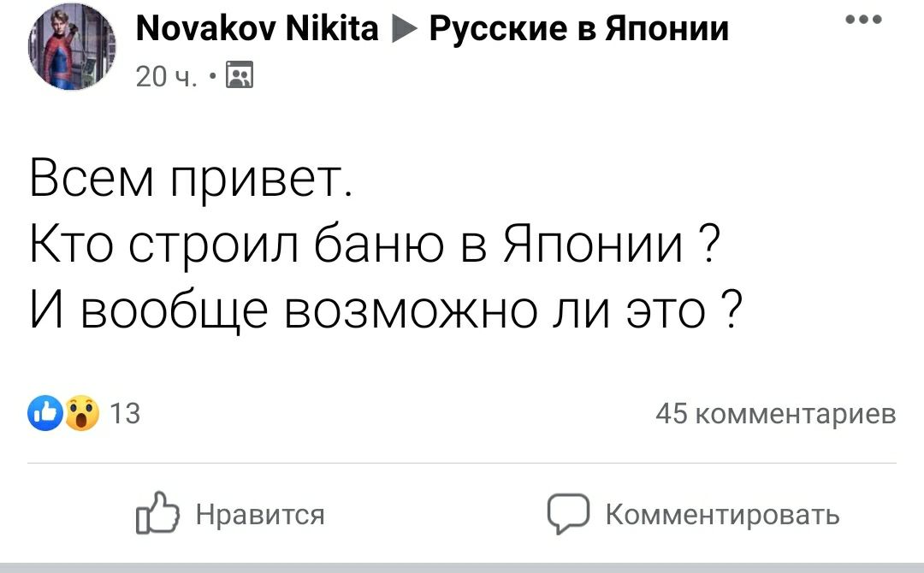
Task: View who reacted via the 13 count
Action: coord(125,416)
